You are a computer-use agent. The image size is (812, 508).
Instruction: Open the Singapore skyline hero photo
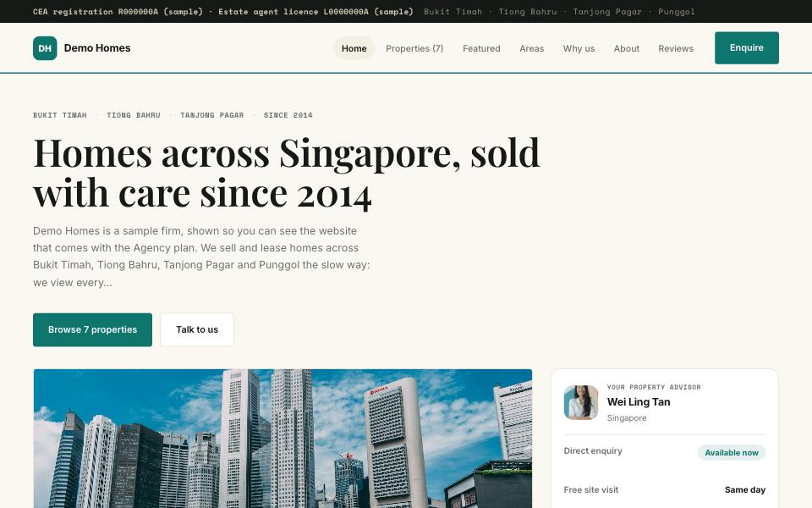[283, 439]
